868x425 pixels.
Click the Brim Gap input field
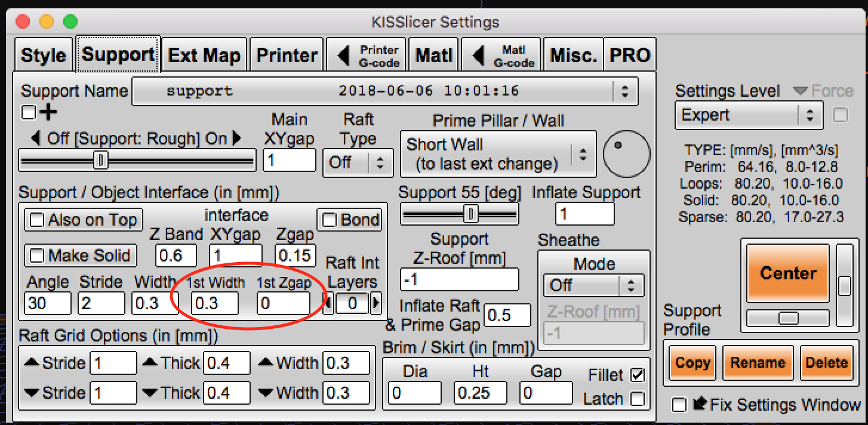click(546, 393)
